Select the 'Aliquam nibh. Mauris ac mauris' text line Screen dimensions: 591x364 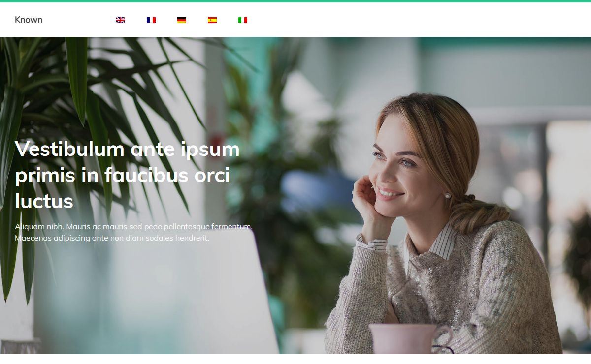133,227
